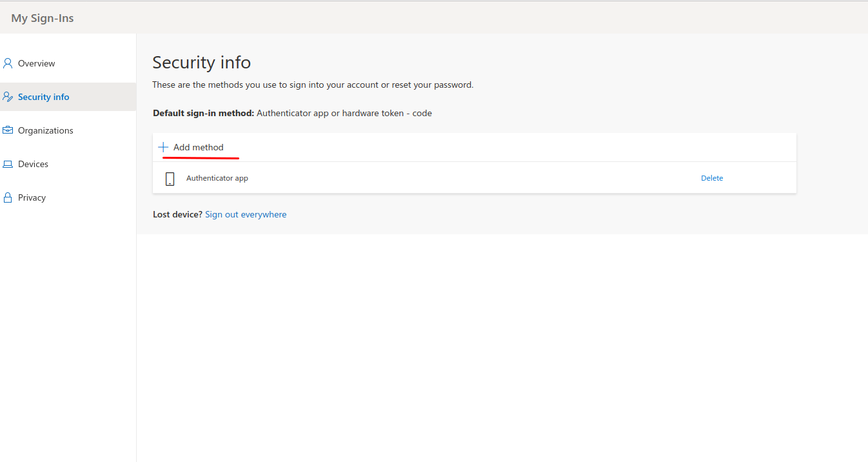Screen dimensions: 868x462
Task: Navigate to the Privacy sidebar label
Action: (x=32, y=197)
